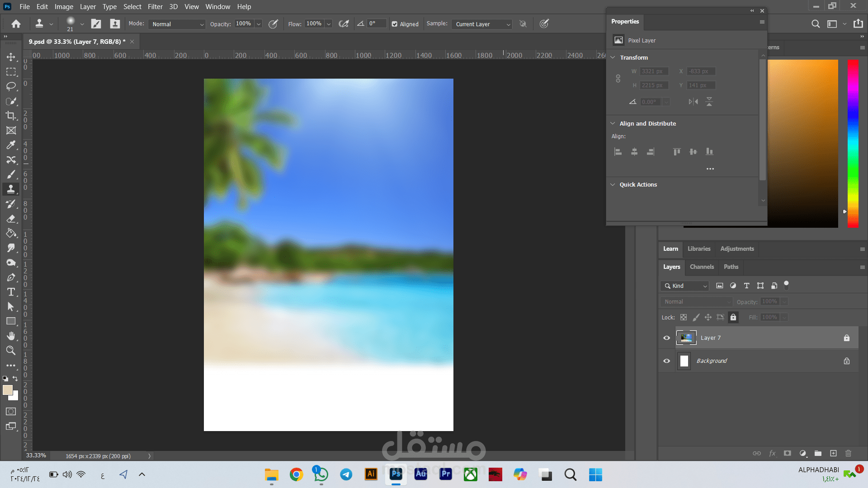Collapse the Transform section
This screenshot has width=868, height=488.
613,57
